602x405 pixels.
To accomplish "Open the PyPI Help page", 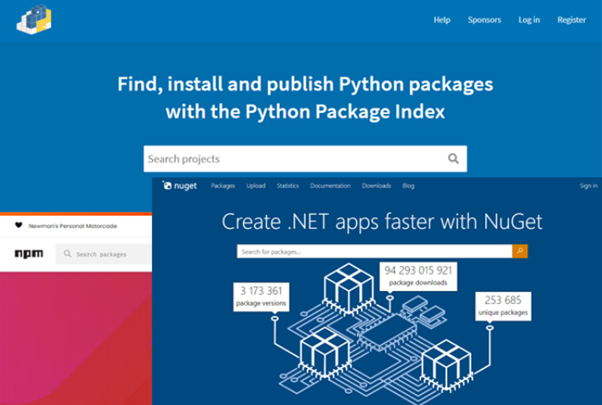I will (442, 20).
